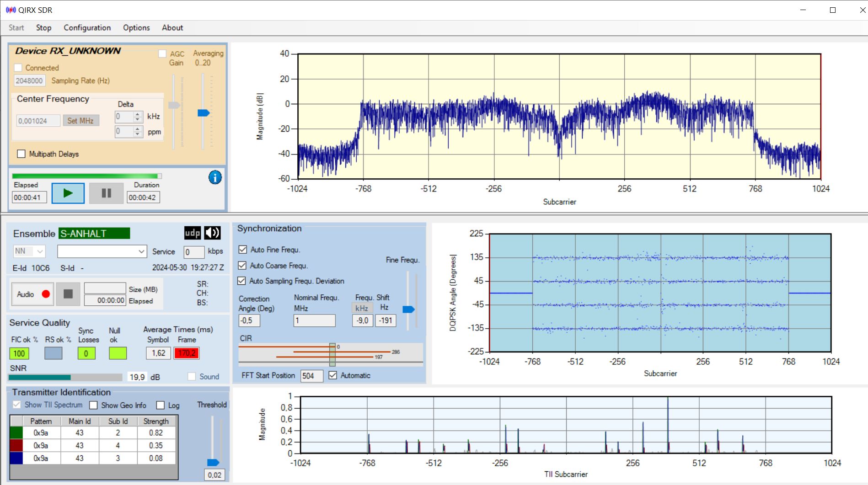Enable Show Geo Info checkbox

(94, 405)
